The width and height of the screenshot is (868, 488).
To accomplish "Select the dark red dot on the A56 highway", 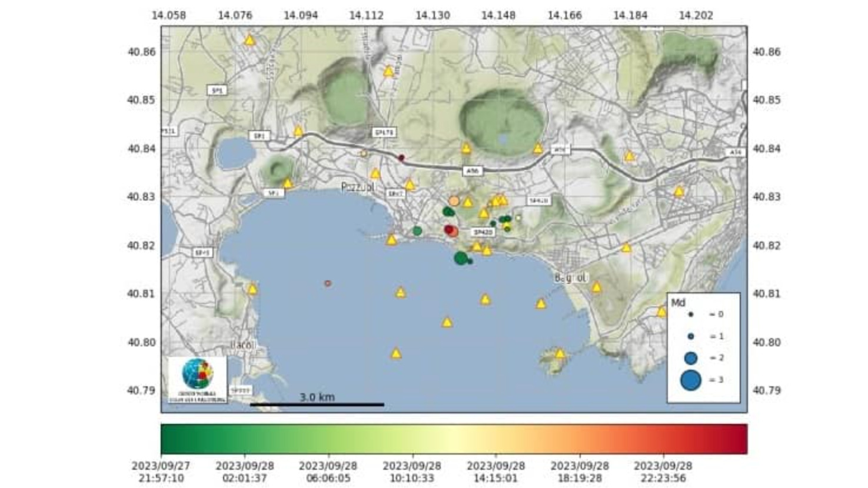I will [401, 158].
